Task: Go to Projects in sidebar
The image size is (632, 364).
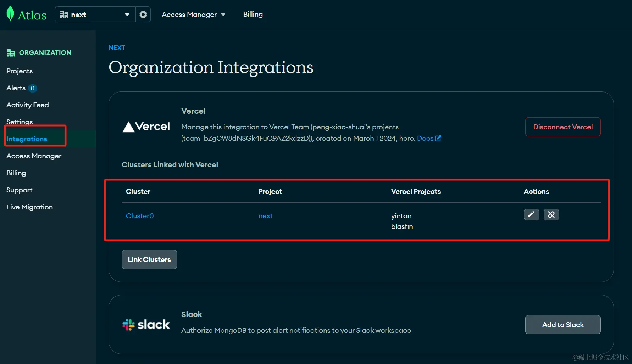Action: click(20, 71)
